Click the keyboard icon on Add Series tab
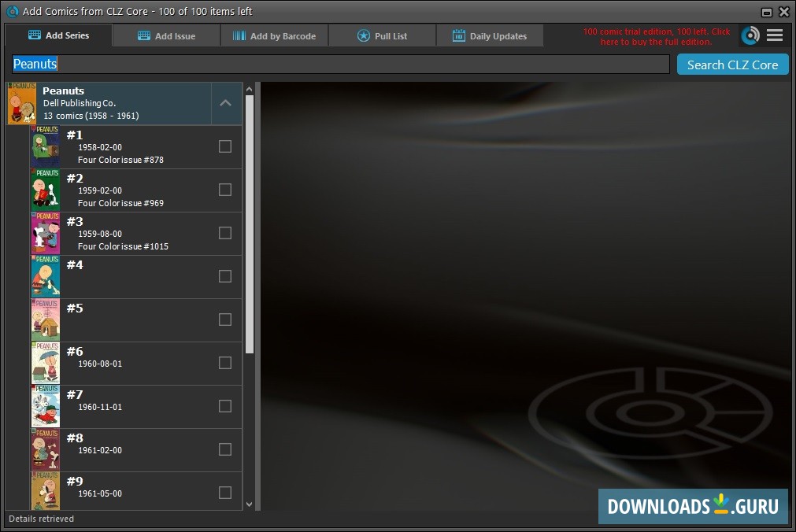796x532 pixels. tap(35, 35)
